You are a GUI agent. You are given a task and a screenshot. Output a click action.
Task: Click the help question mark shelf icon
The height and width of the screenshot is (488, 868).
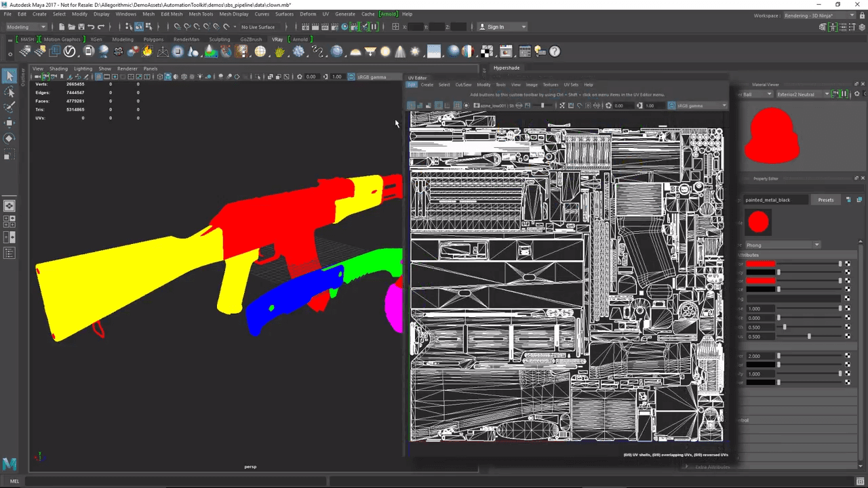point(555,52)
